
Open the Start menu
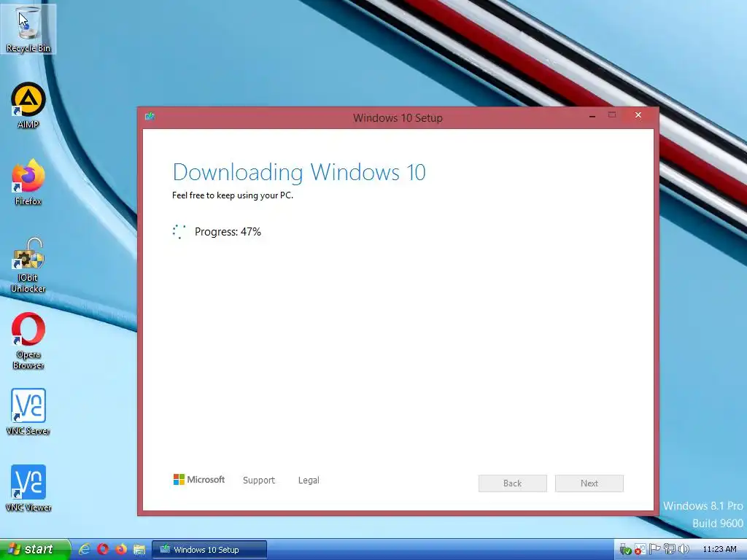35,549
